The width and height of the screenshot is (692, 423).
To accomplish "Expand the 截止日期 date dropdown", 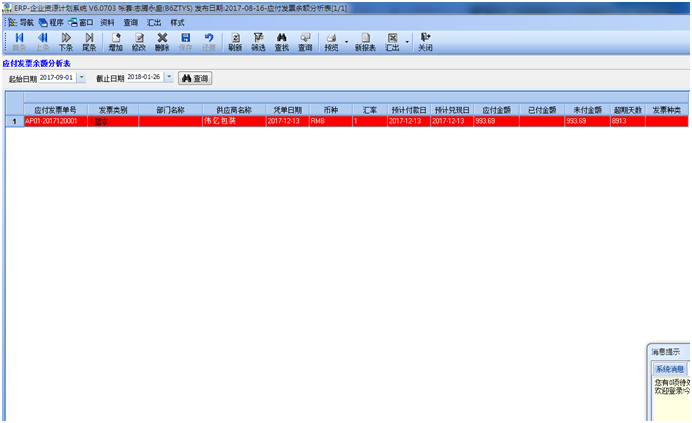I will pos(169,77).
